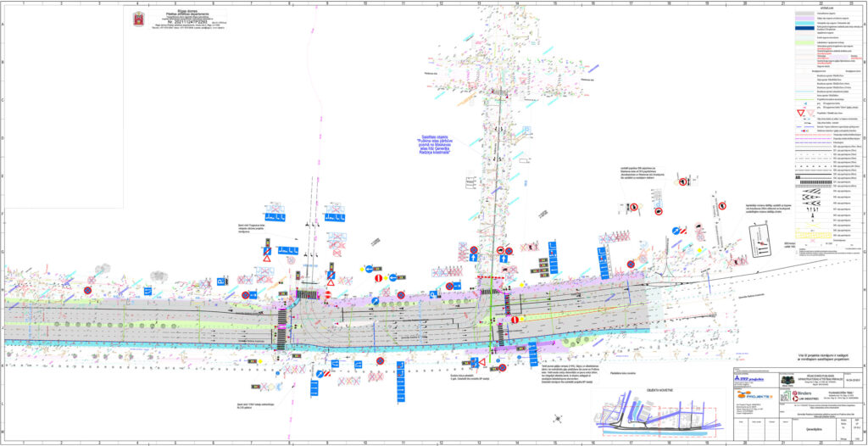
Task: Click the red no-entry sign on median
Action: [514, 320]
